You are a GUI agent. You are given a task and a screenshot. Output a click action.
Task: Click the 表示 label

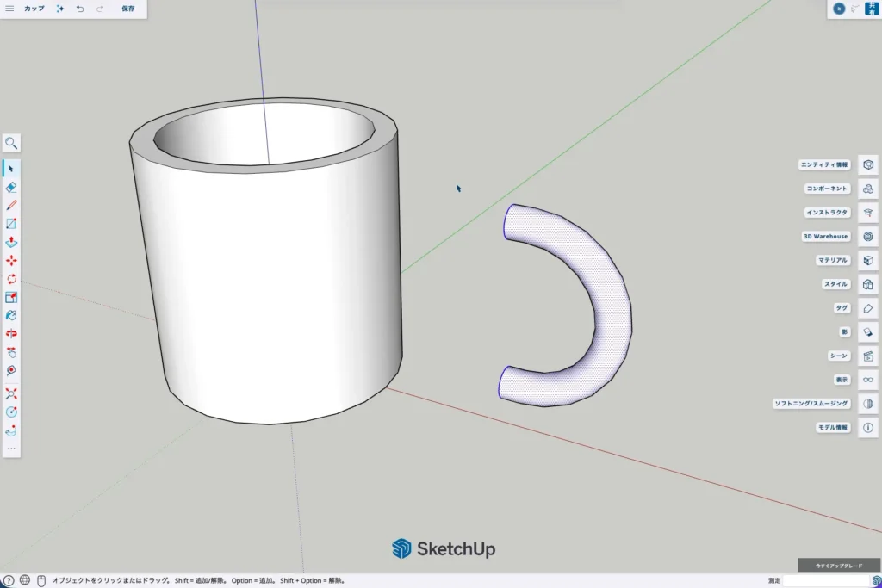tap(842, 380)
